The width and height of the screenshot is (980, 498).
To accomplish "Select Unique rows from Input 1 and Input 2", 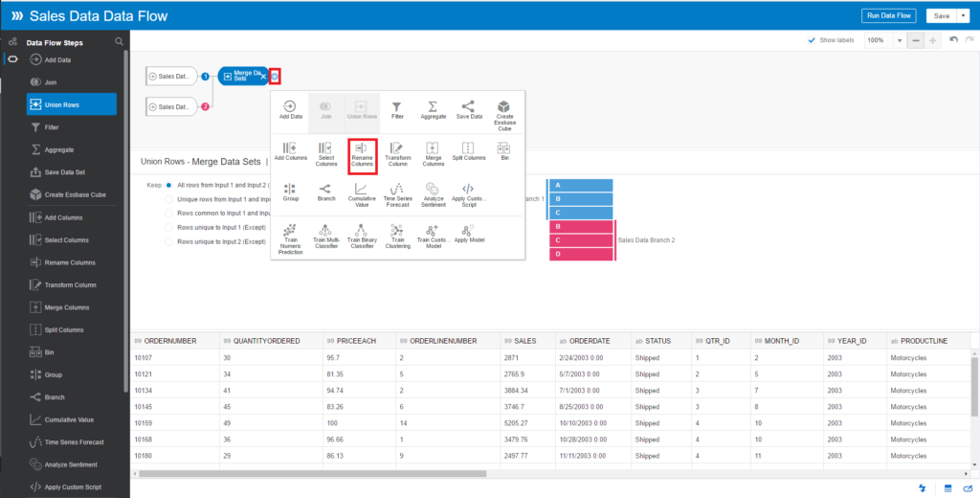I will click(x=168, y=199).
